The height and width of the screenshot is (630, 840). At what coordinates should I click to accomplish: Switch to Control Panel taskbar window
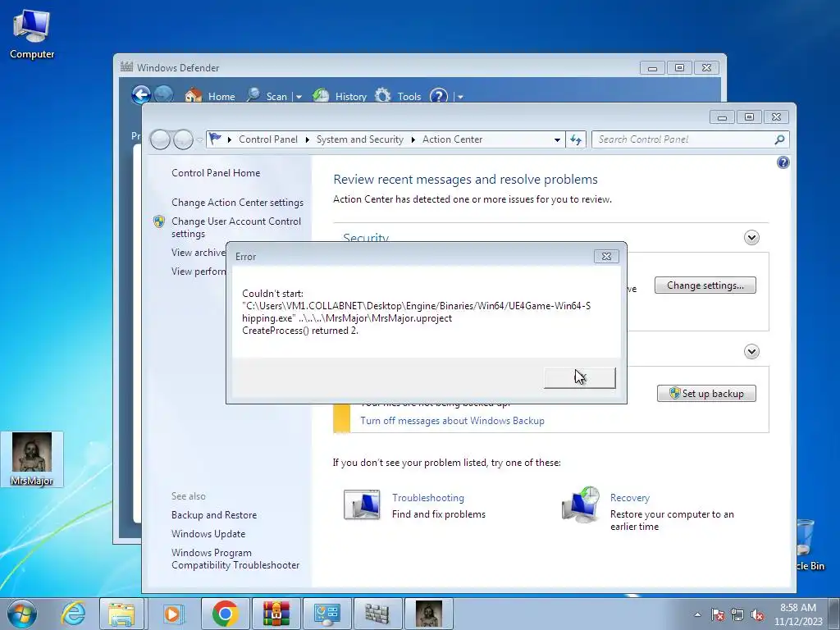327,614
